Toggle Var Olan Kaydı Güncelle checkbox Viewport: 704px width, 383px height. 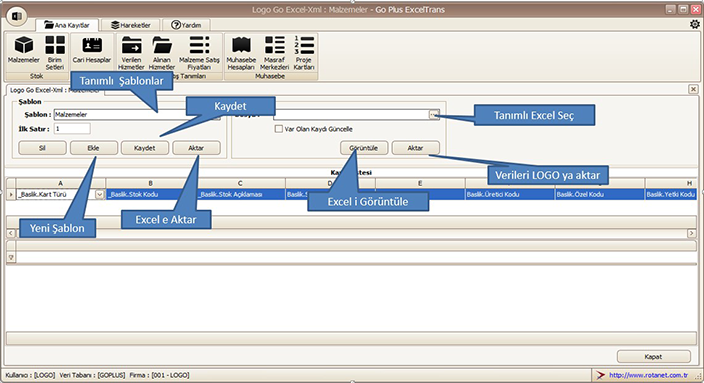click(278, 129)
